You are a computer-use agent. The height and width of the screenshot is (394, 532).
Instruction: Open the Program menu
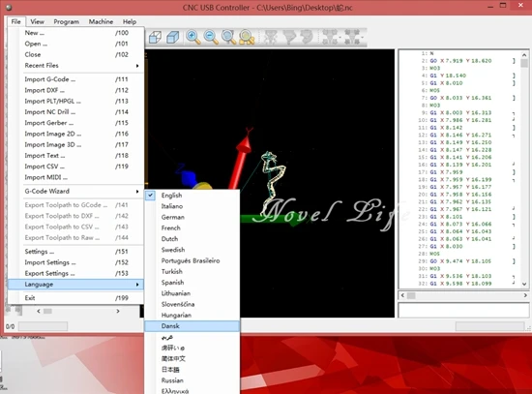(x=66, y=21)
